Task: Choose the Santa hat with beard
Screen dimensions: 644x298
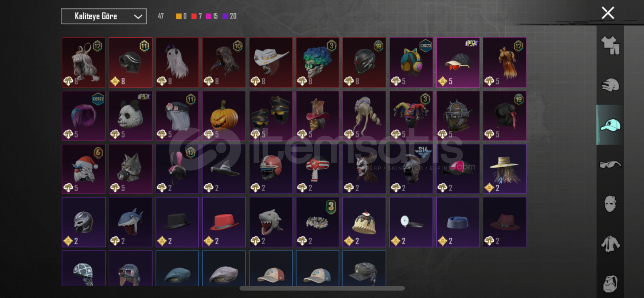Action: tap(84, 169)
